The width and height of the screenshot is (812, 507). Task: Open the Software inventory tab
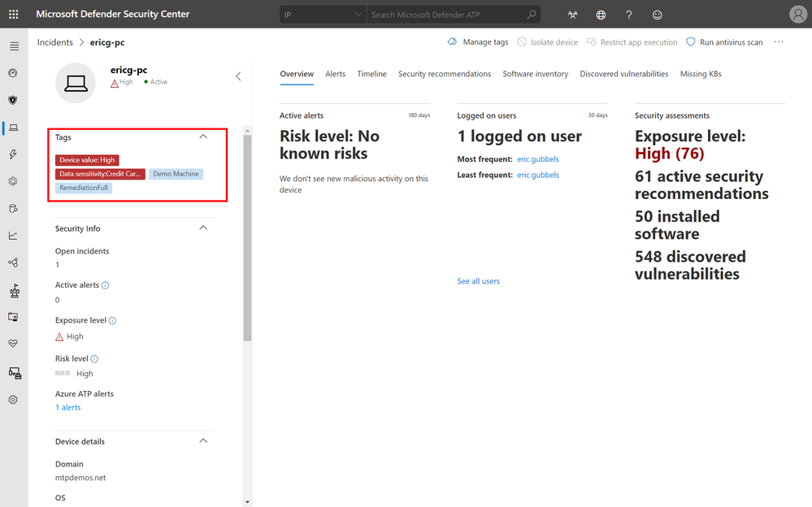pos(535,74)
